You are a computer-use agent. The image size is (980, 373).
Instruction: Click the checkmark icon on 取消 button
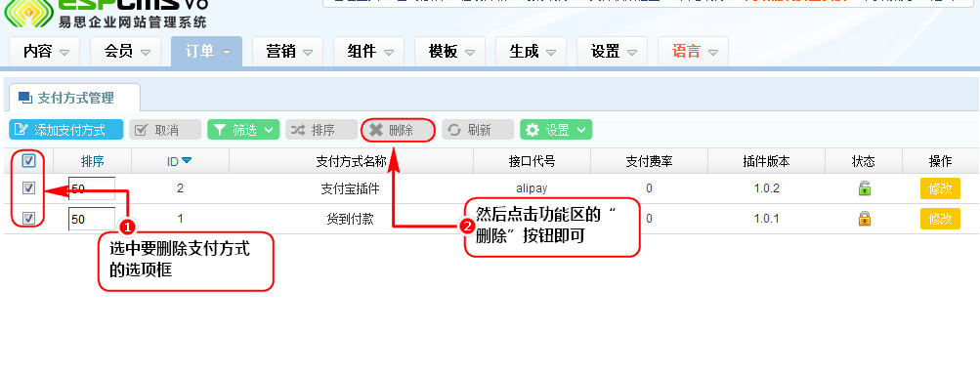[x=142, y=130]
